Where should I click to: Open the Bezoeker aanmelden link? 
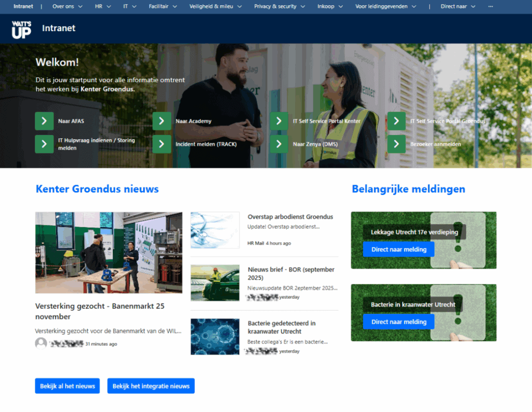(x=436, y=144)
